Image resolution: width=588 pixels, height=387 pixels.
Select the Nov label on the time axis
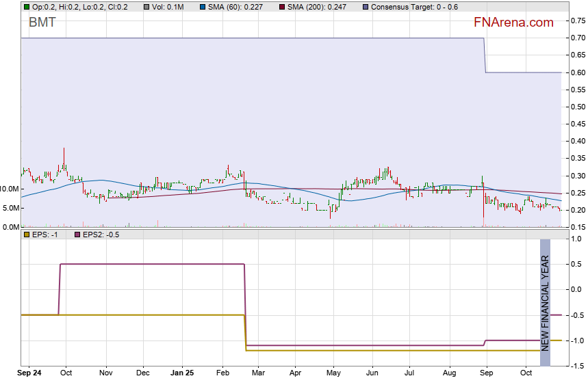(105, 374)
